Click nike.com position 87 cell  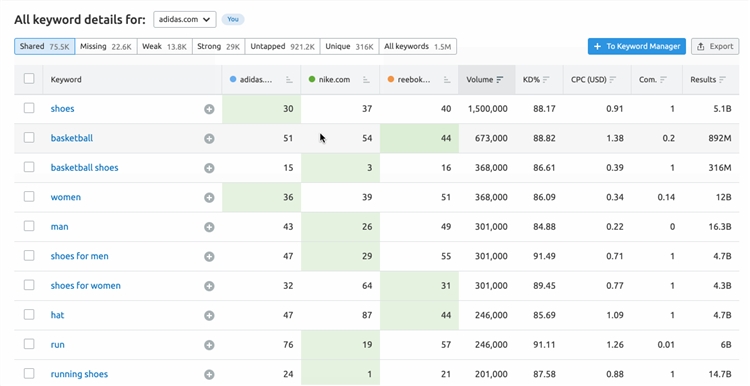341,315
